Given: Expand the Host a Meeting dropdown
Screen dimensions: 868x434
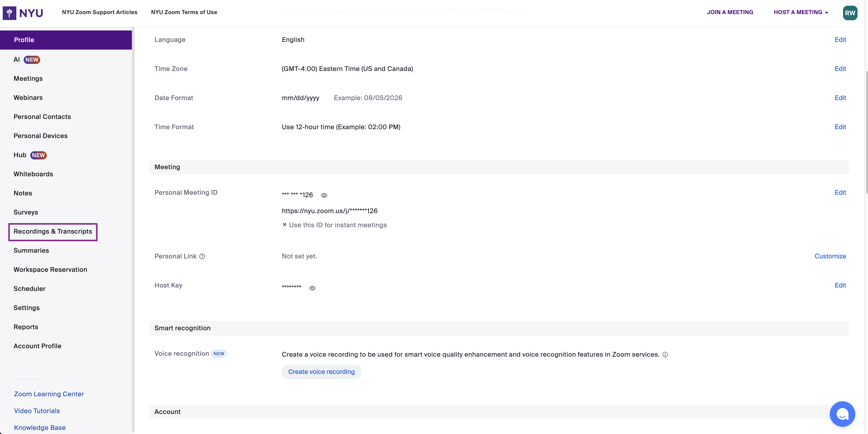Looking at the screenshot, I should 801,12.
